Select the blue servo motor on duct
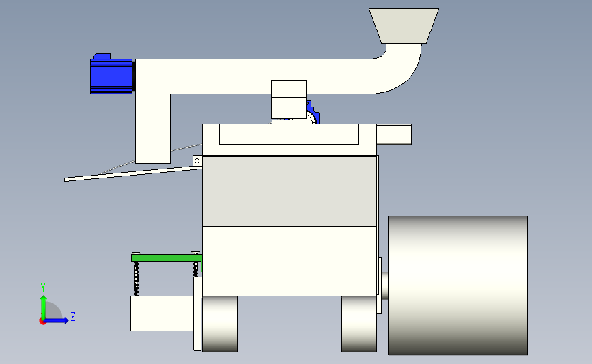This screenshot has height=364, width=592. (x=112, y=74)
